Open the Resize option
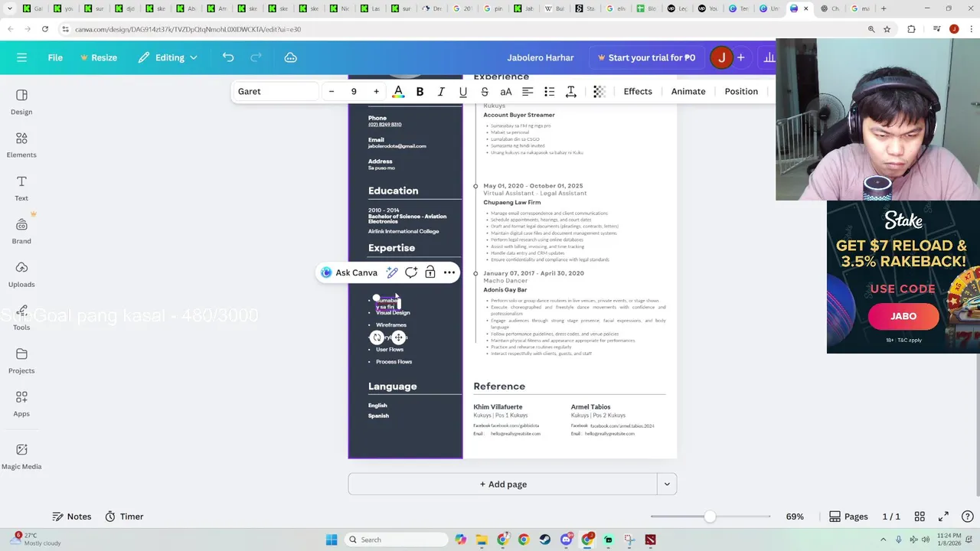This screenshot has height=551, width=980. 98,57
